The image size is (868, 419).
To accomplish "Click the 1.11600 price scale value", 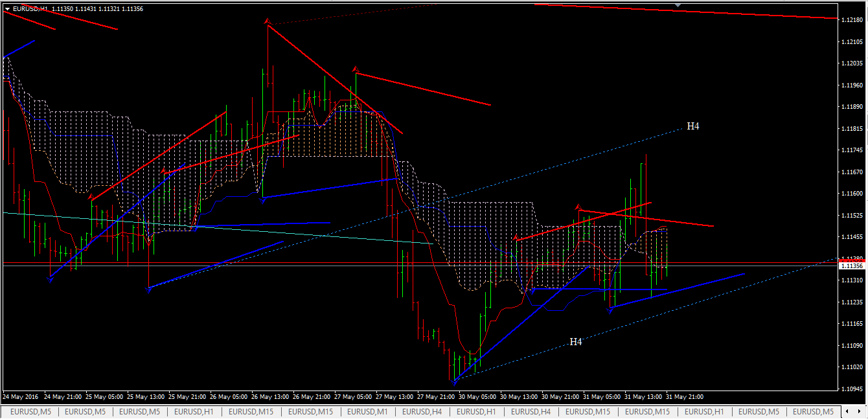I will click(x=851, y=194).
